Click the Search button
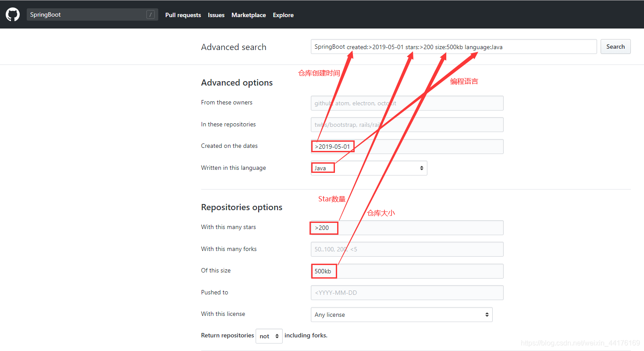This screenshot has height=351, width=644. [616, 47]
